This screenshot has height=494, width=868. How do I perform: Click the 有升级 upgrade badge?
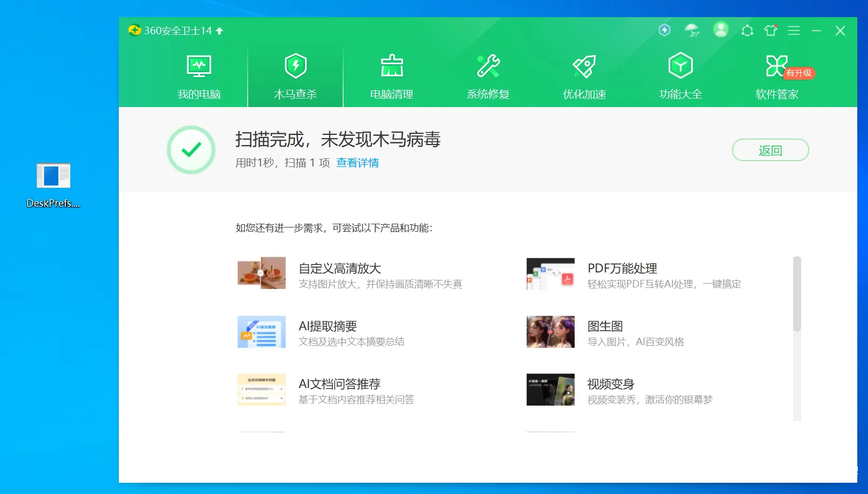[x=799, y=73]
